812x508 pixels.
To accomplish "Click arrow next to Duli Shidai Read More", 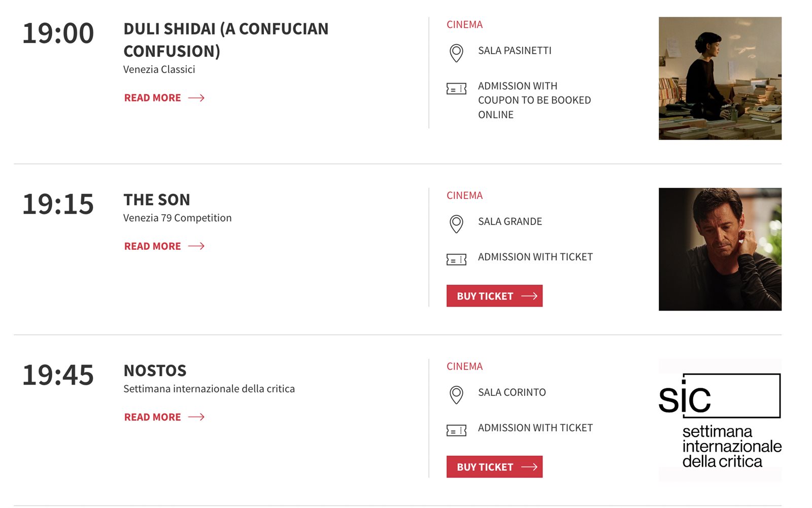I will (196, 98).
